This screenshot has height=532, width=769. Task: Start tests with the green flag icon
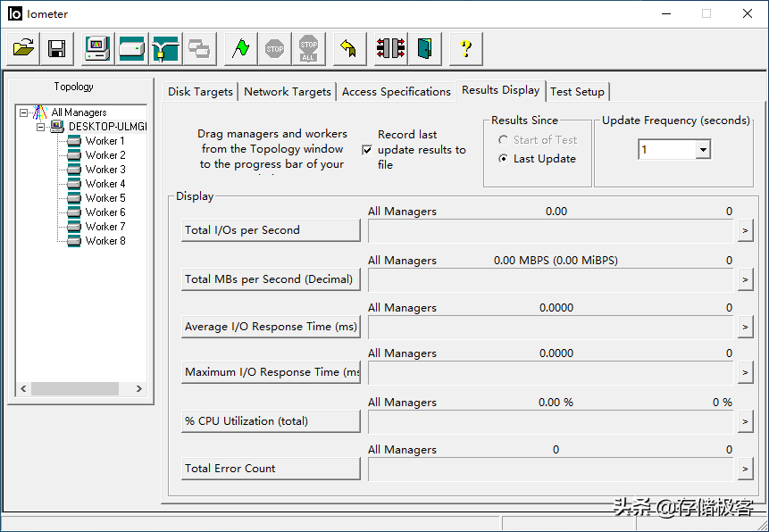pos(240,48)
